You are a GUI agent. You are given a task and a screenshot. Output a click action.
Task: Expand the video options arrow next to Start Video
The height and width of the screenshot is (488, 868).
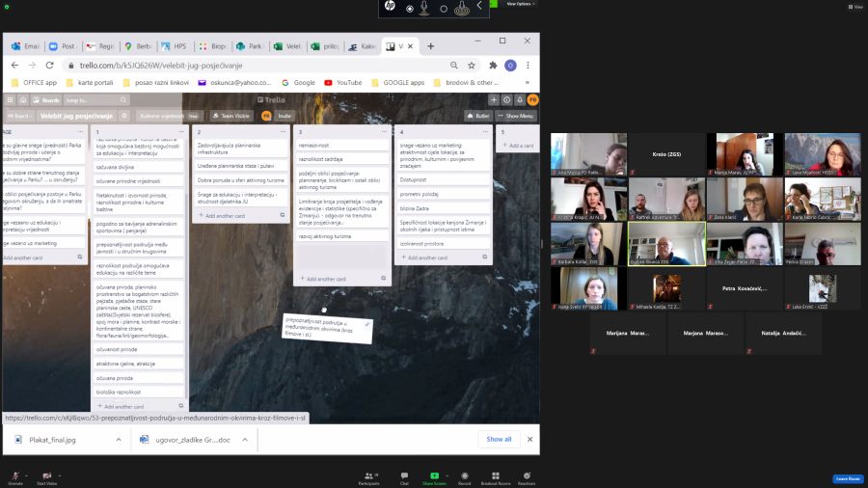pyautogui.click(x=59, y=475)
